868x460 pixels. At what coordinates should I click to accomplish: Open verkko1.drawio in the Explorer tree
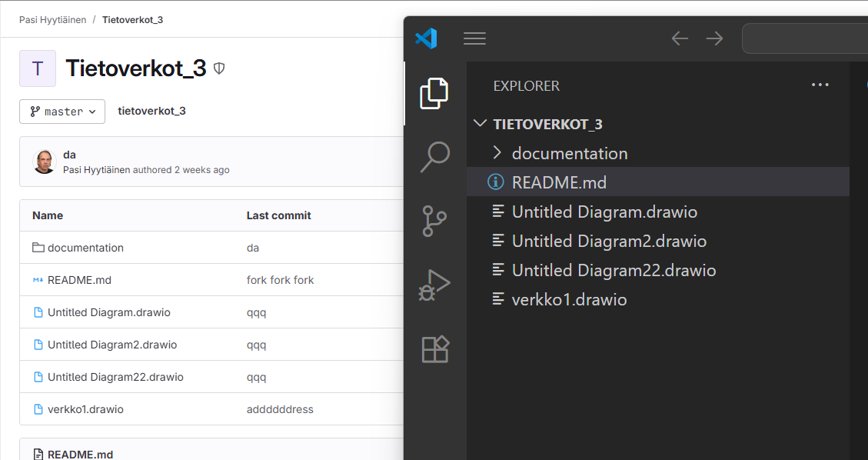click(x=569, y=299)
